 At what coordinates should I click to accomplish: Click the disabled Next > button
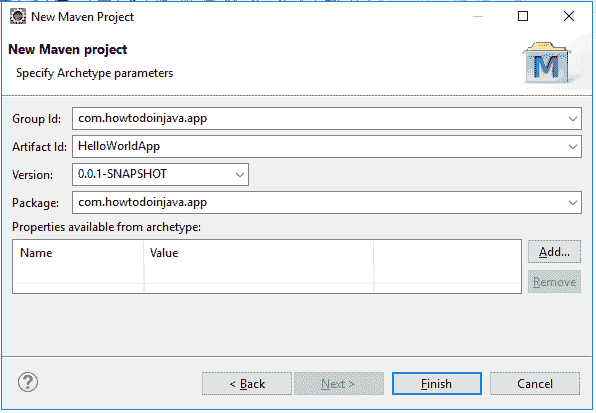tap(339, 384)
